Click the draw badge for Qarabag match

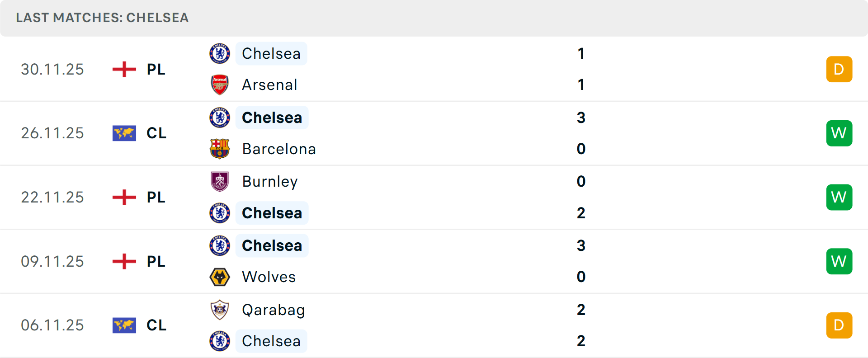(839, 325)
